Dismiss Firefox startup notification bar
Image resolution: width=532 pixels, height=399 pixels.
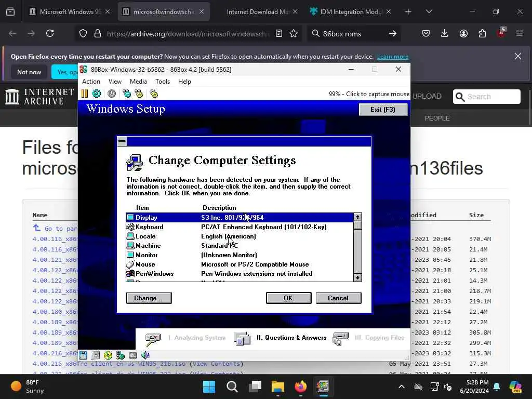[x=518, y=56]
